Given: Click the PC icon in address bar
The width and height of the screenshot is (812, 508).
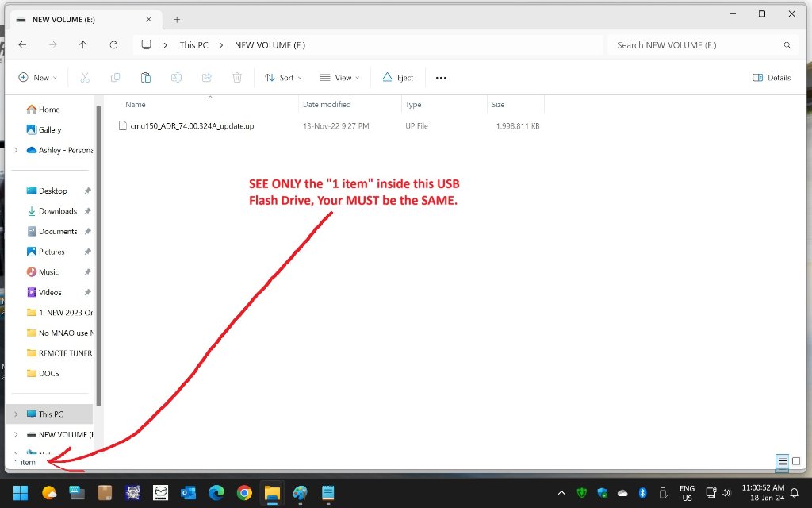Looking at the screenshot, I should 147,44.
